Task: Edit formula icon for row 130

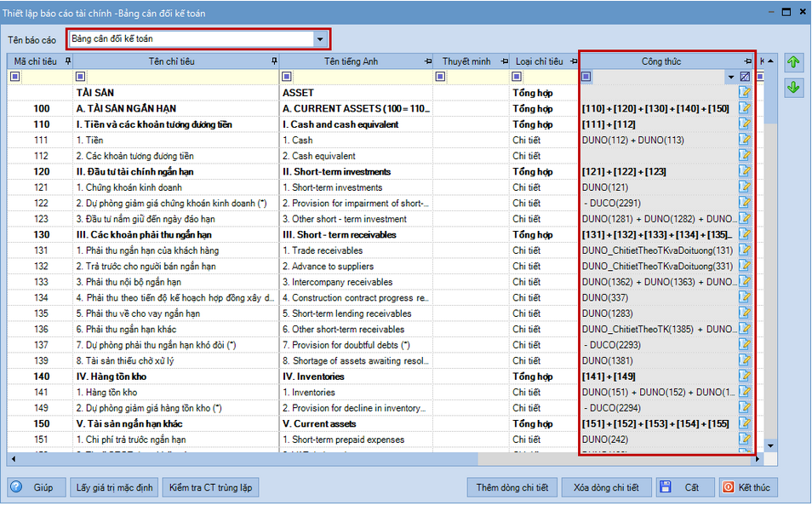Action: (745, 234)
